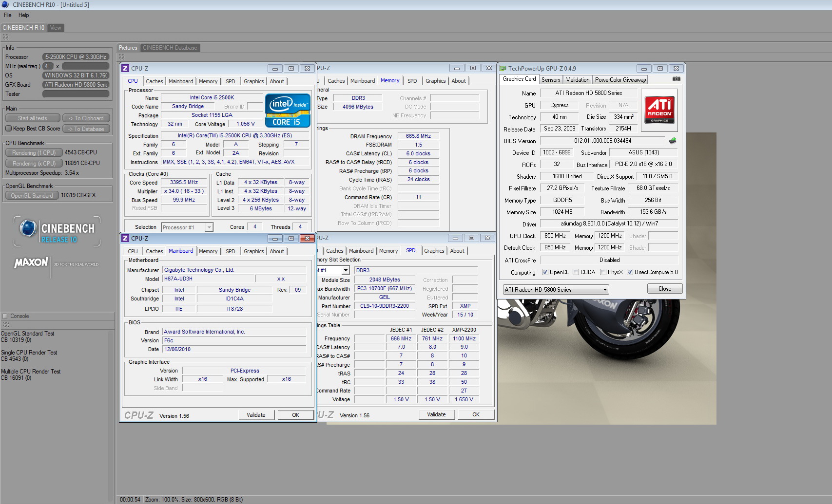
Task: Open the CINEBENCH Database tab
Action: click(x=170, y=48)
